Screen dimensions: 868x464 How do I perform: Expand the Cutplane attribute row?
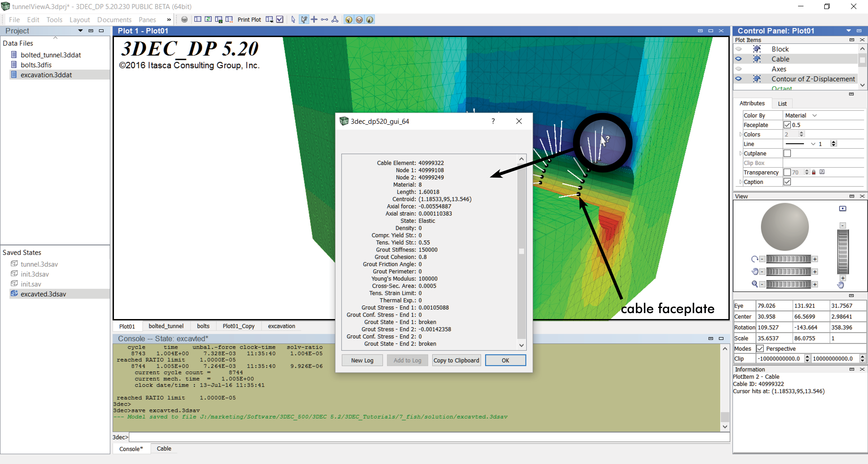(741, 153)
